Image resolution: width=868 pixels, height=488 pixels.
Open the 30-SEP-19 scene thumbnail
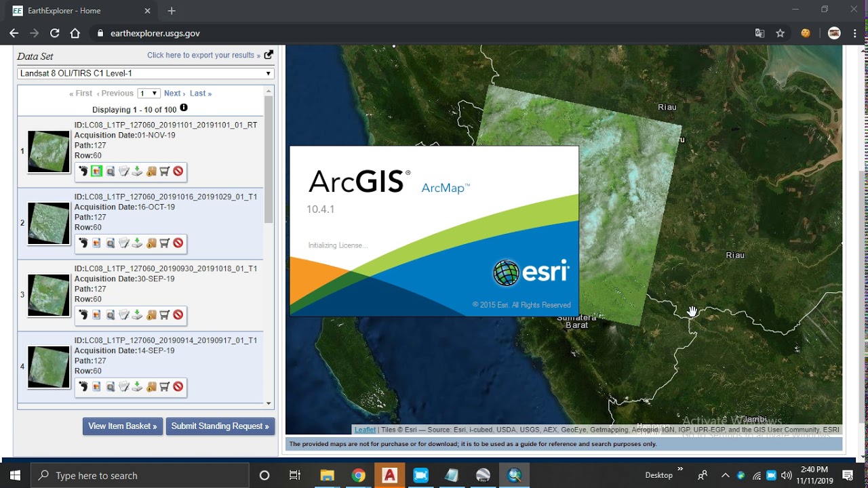click(x=49, y=296)
